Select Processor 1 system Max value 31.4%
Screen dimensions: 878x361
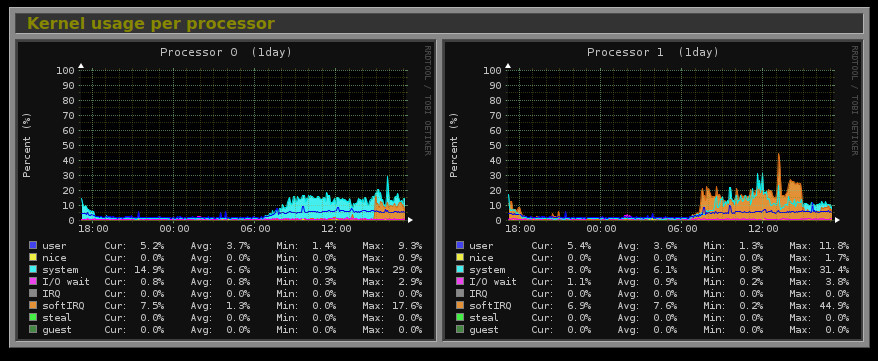[x=835, y=270]
